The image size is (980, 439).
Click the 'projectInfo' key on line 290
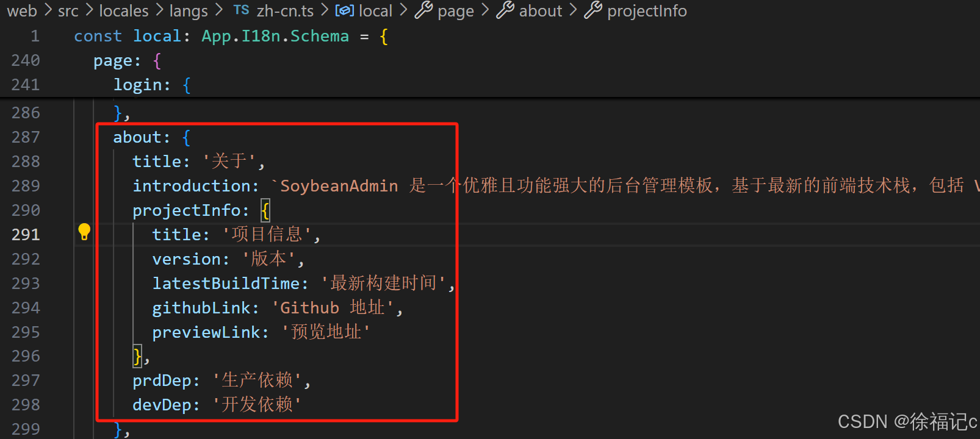pyautogui.click(x=187, y=210)
